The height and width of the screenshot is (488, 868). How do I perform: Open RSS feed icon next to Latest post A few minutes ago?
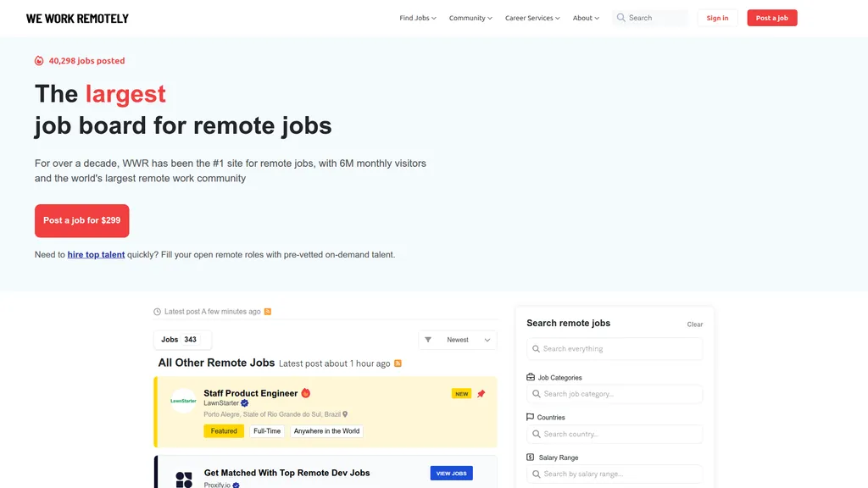pyautogui.click(x=268, y=312)
